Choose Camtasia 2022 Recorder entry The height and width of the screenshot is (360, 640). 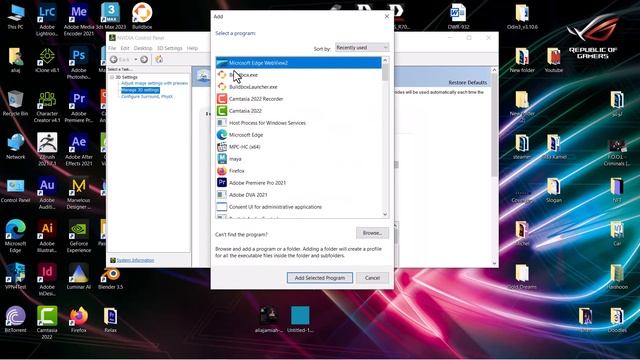point(298,99)
